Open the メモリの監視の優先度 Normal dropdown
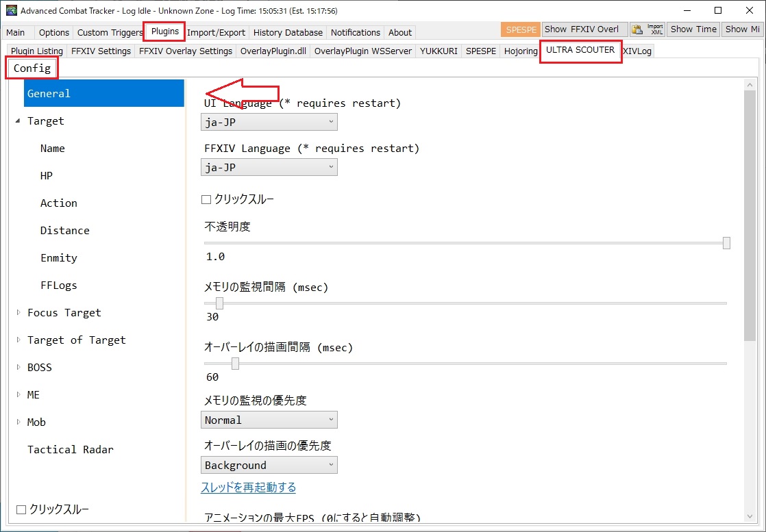 [269, 420]
